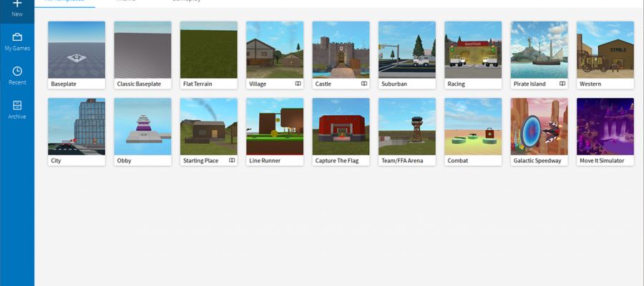Pick the Capture The Flag template
The image size is (644, 286).
(341, 132)
